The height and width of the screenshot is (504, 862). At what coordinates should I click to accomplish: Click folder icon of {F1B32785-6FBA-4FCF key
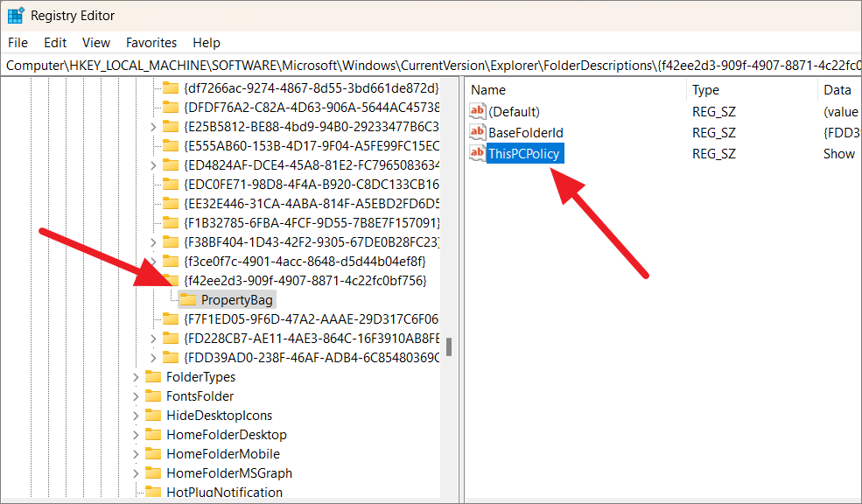click(x=171, y=222)
